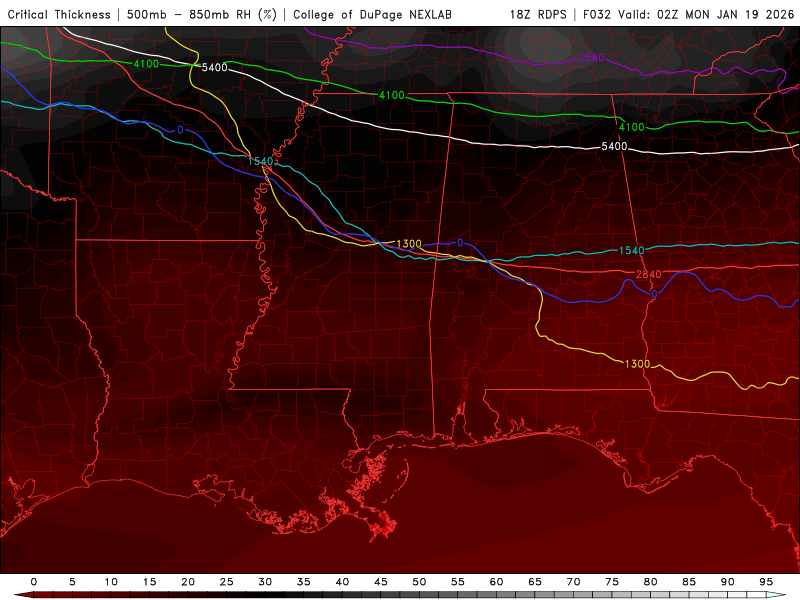Click the '90' colorbar tick label
Viewport: 800px width, 600px height.
pos(727,582)
